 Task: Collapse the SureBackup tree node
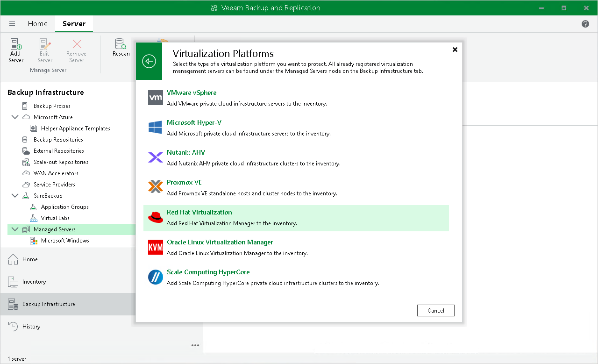click(x=15, y=196)
